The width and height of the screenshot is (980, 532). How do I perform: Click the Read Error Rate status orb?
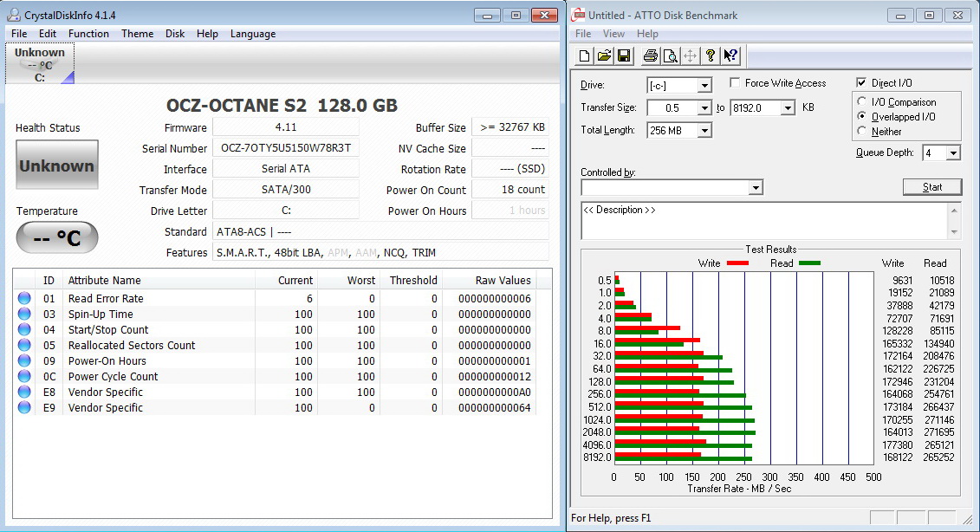pos(24,299)
